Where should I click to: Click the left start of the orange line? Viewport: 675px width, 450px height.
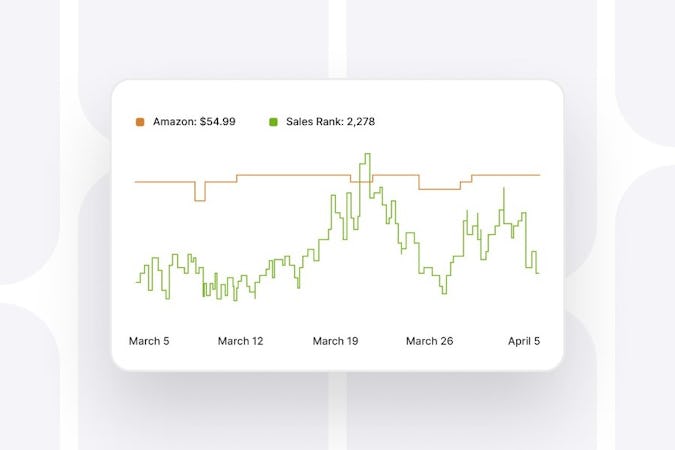coord(136,182)
